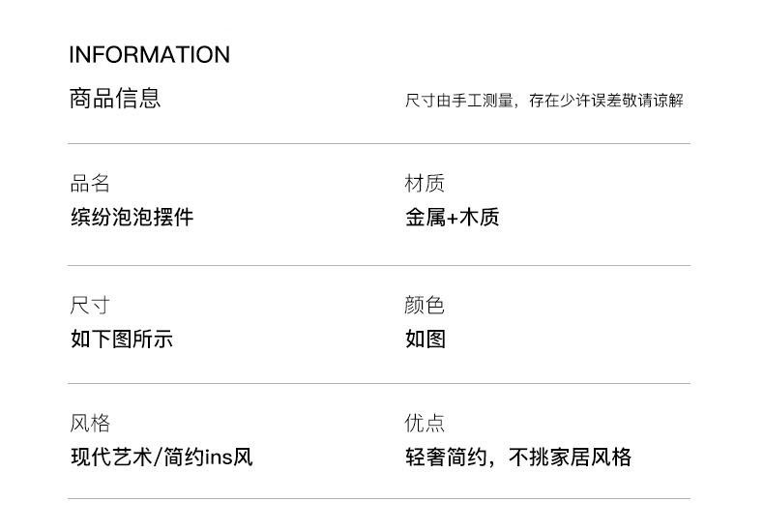
Task: Click the 材质 label
Action: [425, 183]
